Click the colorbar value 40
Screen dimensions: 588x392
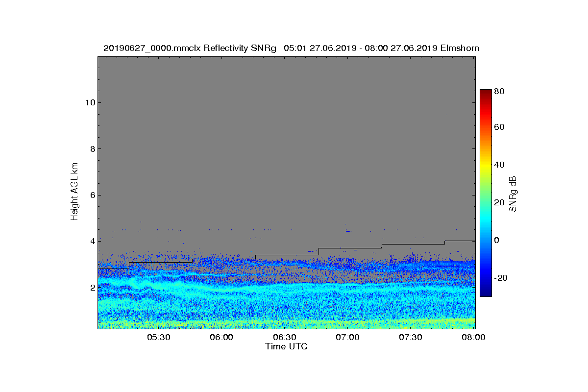click(x=500, y=165)
